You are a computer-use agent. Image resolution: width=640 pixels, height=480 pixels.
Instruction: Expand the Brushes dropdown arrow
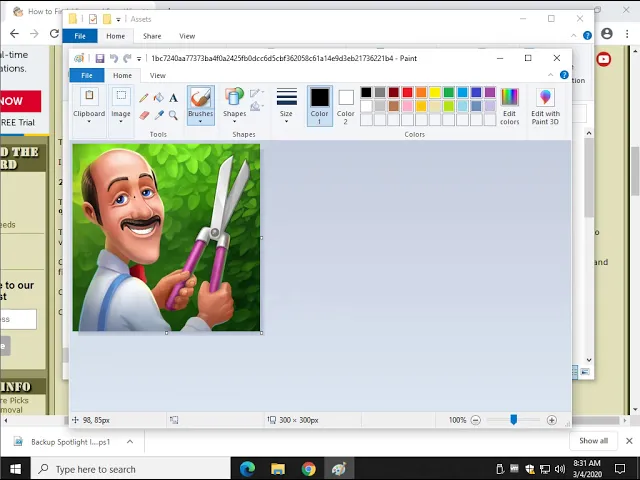[200, 122]
